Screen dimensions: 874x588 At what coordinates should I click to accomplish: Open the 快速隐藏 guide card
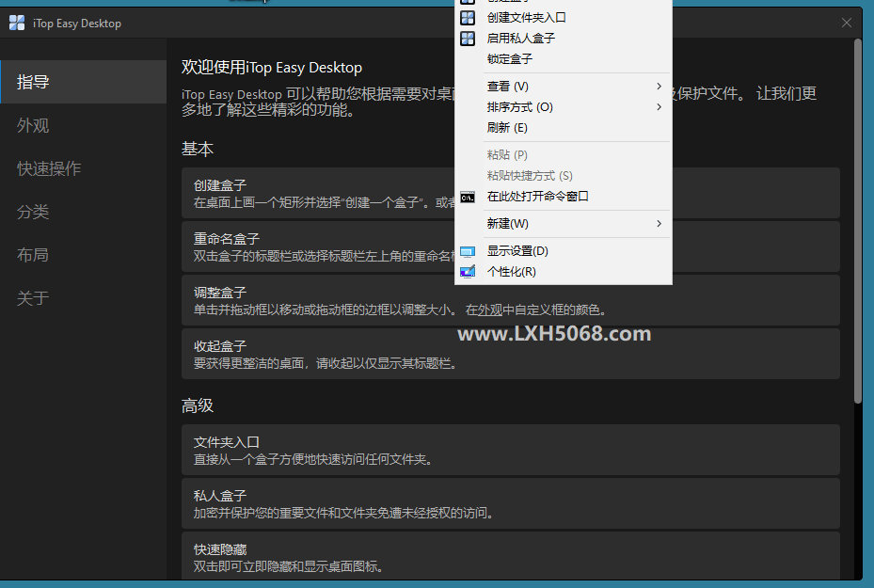511,556
